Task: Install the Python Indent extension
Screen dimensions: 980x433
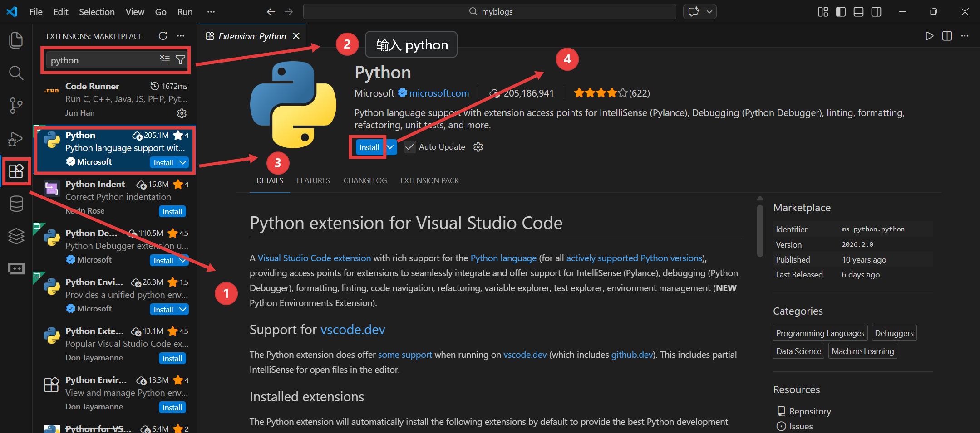Action: (172, 211)
